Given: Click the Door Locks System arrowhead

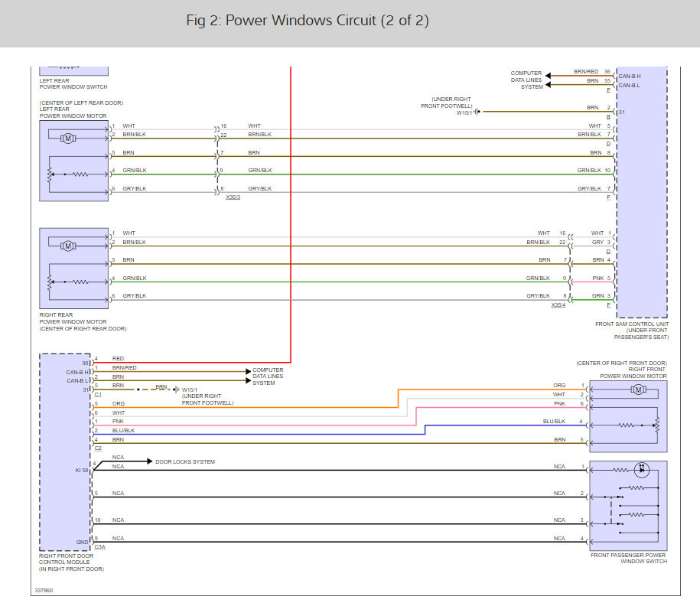Looking at the screenshot, I should [x=148, y=462].
